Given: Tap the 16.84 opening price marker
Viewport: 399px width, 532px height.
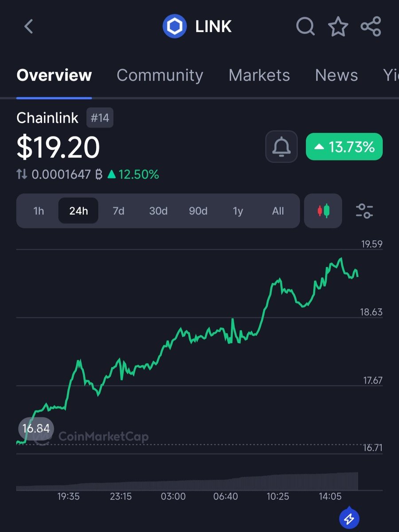Looking at the screenshot, I should (x=36, y=429).
